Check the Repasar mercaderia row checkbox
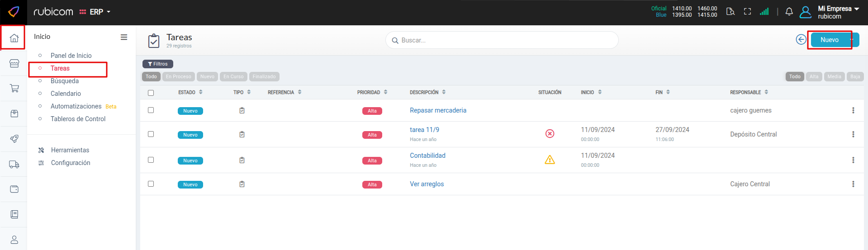Viewport: 868px width, 250px height. (151, 110)
